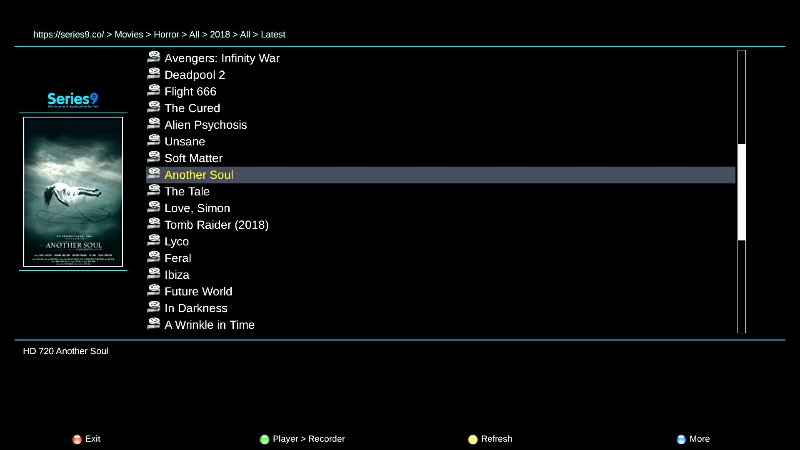Choose Flight 666 movie entry

[190, 91]
